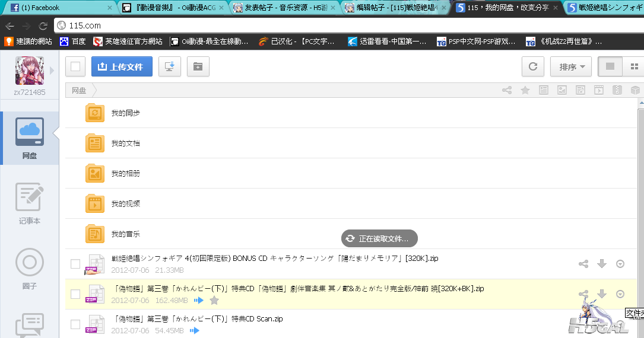This screenshot has height=338, width=644.
Task: Expand the arrow next to user avatar
Action: tap(52, 71)
